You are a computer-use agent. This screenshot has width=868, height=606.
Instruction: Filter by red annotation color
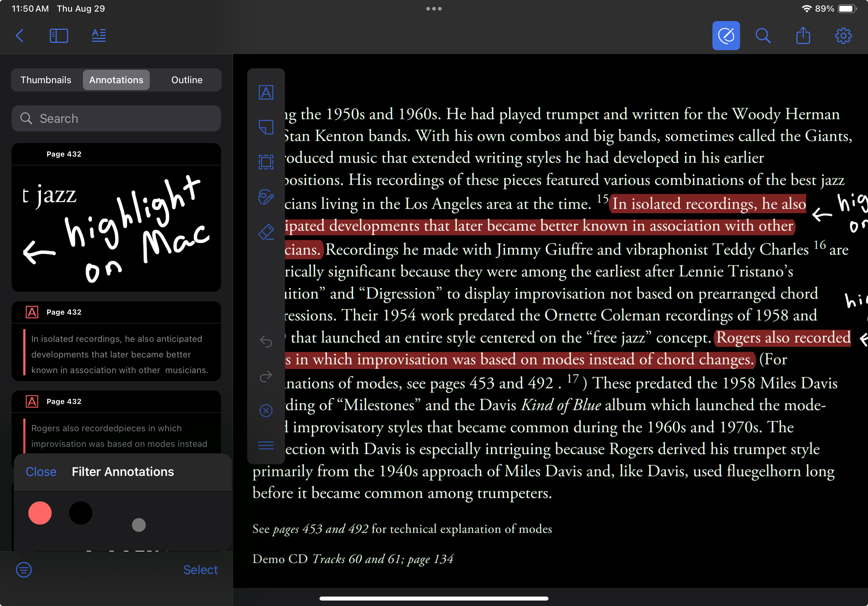pyautogui.click(x=40, y=513)
